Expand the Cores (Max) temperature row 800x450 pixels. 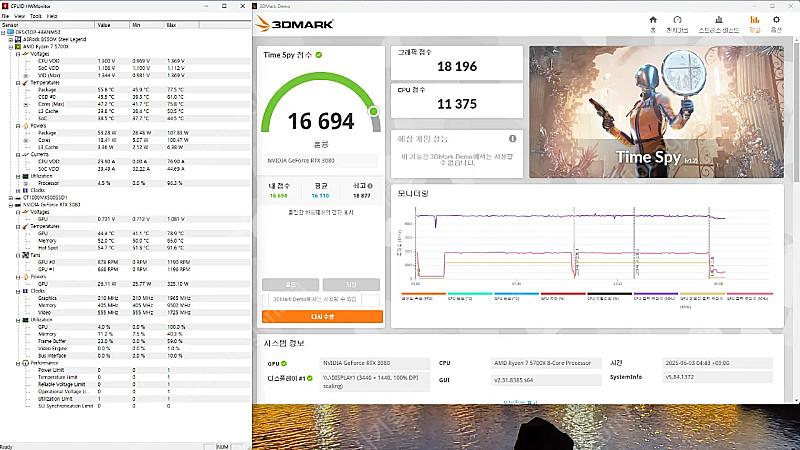26,104
